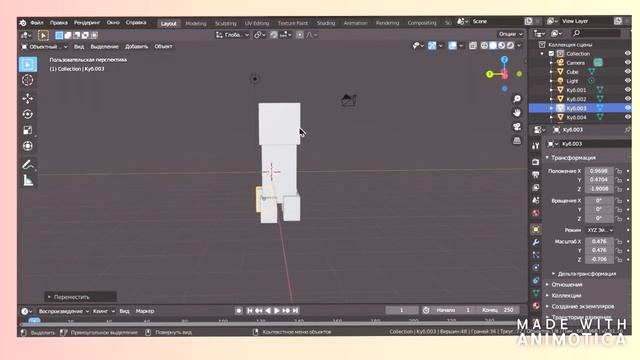The height and width of the screenshot is (360, 640).
Task: Hide the Cube object via eye icon
Action: [x=627, y=71]
